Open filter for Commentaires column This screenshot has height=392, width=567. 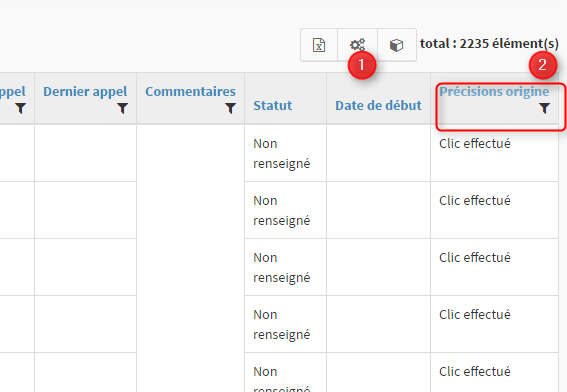click(x=230, y=108)
